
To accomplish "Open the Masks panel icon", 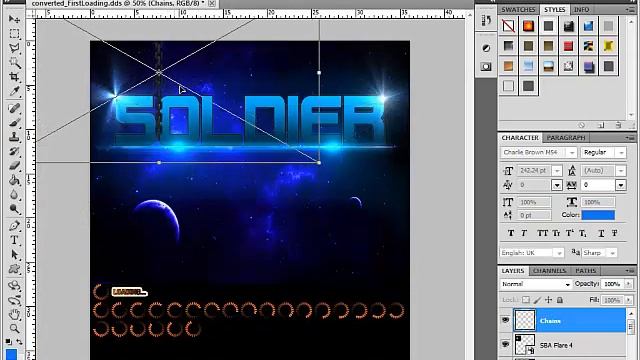I will 486,67.
